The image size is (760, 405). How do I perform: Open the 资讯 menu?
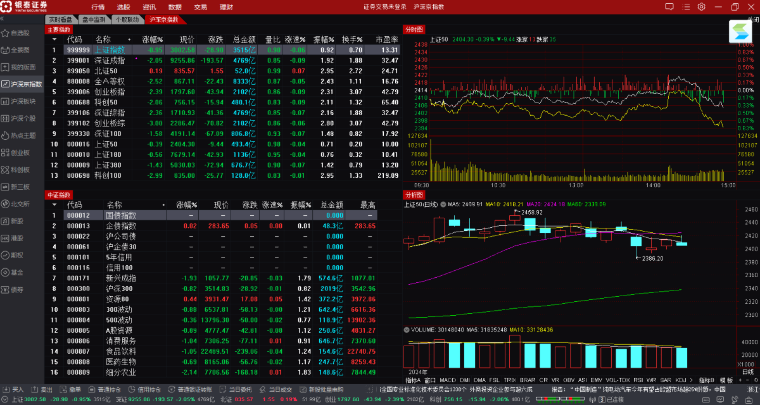click(149, 7)
